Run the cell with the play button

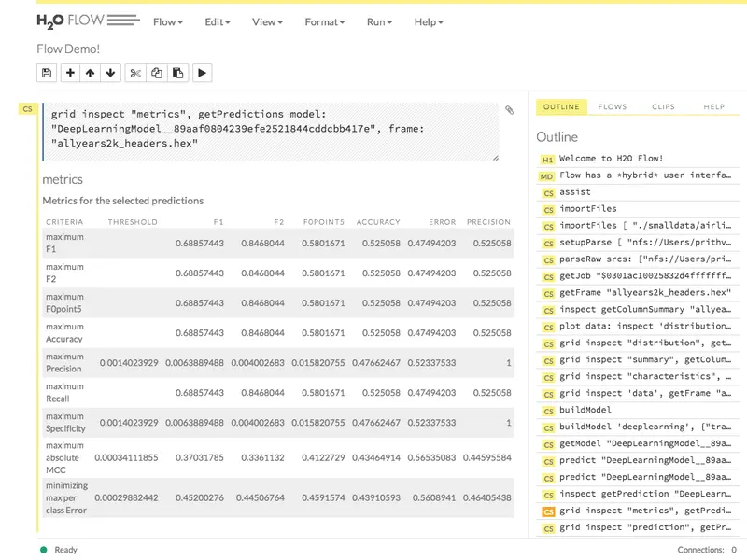[x=202, y=73]
